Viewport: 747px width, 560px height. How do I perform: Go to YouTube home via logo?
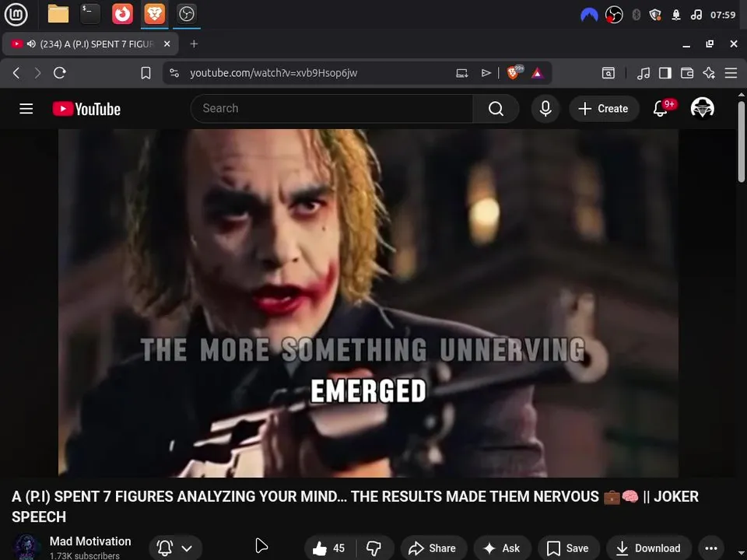[x=86, y=109]
